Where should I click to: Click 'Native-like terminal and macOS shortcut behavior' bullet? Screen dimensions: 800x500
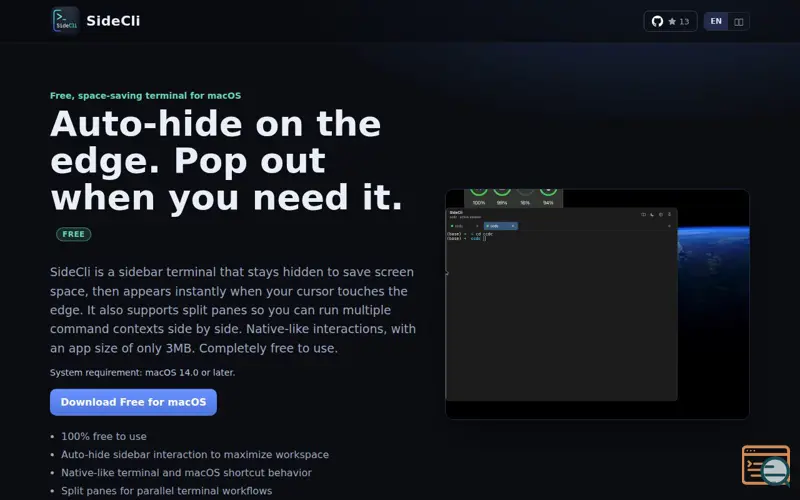coord(186,472)
